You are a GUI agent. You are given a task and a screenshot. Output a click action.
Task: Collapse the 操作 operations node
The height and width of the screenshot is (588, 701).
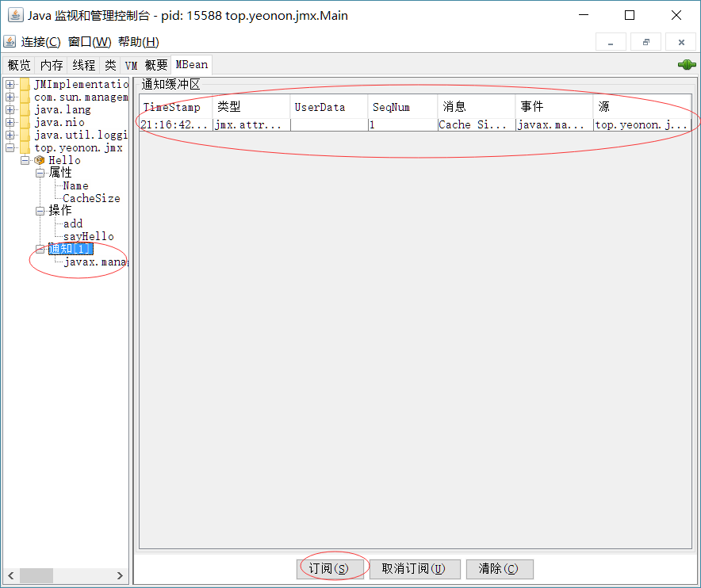(40, 211)
